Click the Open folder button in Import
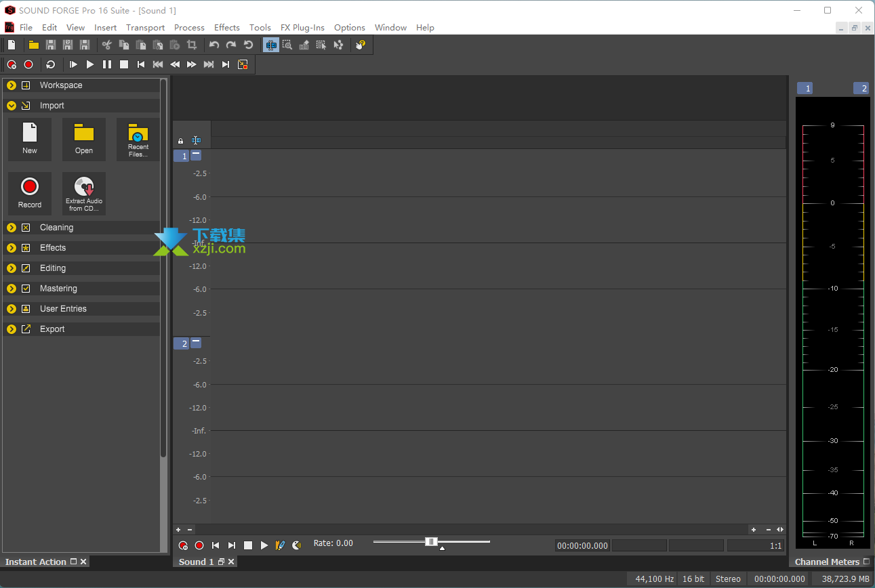Screen dimensions: 875x588 tap(84, 140)
